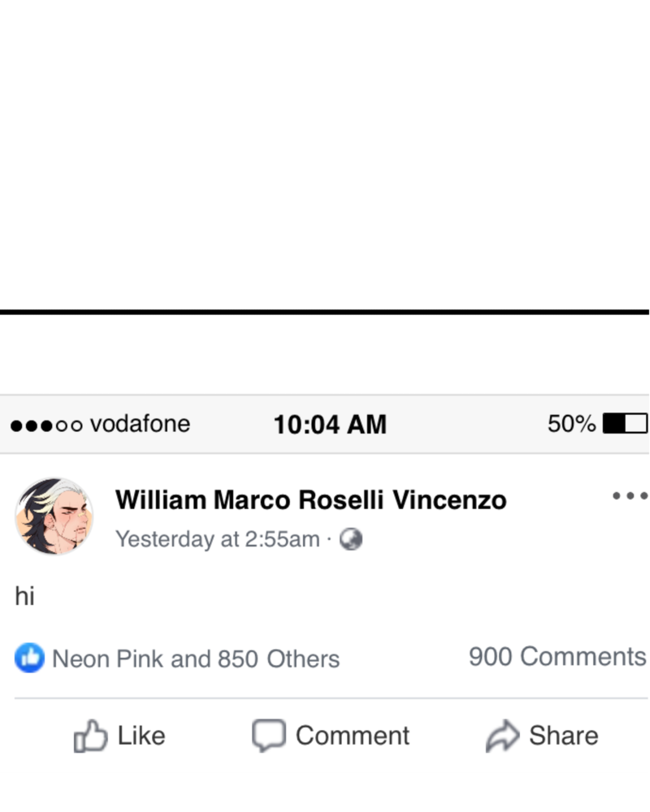
Task: Open the Yesterday at 2:55am timestamp
Action: pos(217,539)
